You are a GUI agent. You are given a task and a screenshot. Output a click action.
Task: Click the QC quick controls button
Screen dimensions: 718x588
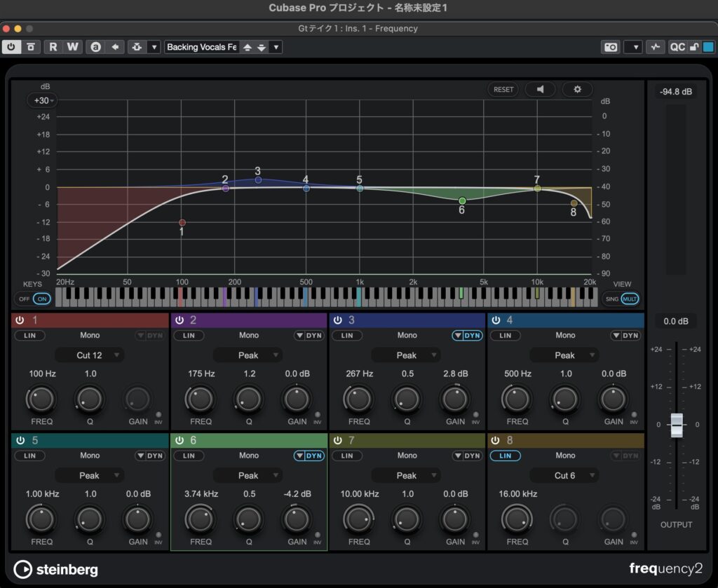tap(677, 47)
